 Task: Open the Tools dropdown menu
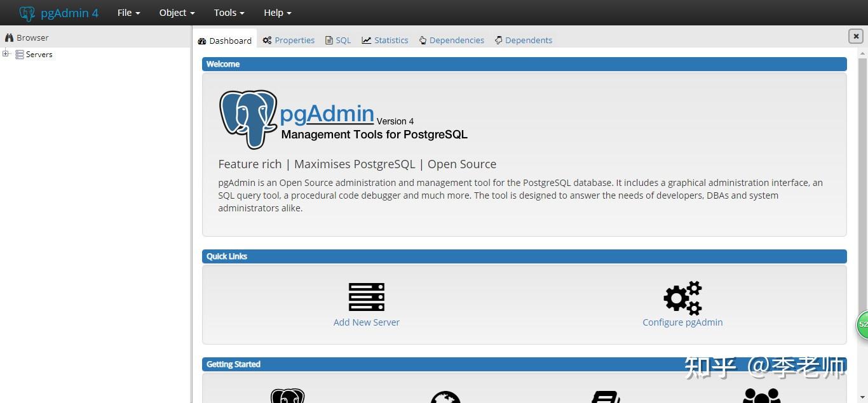pos(227,12)
